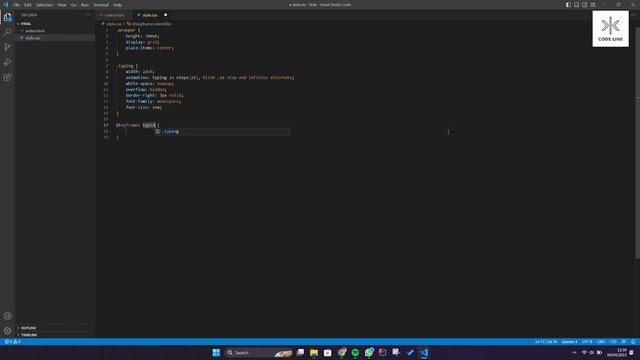Screen dimensions: 640x360
Task: Open the Windows Start menu
Action: [x=216, y=353]
